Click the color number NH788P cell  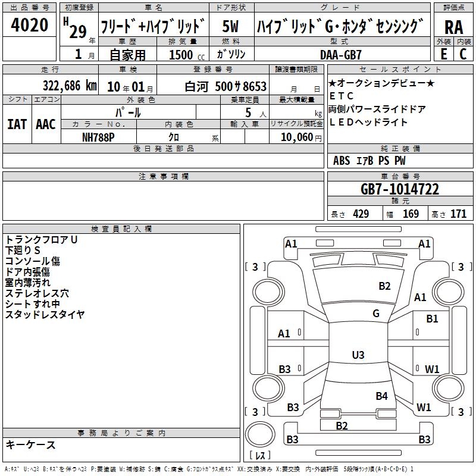coord(98,137)
